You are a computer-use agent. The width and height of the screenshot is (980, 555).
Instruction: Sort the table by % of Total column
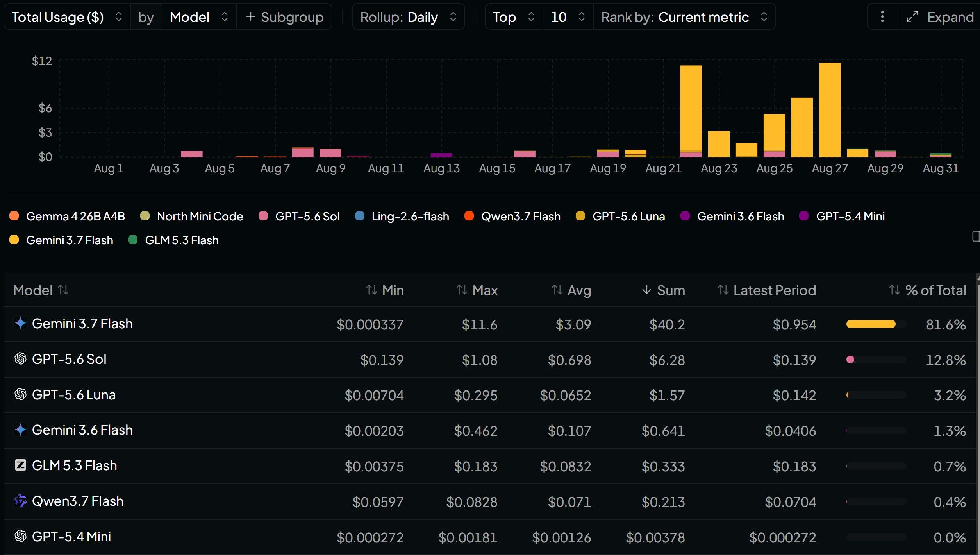click(x=928, y=290)
